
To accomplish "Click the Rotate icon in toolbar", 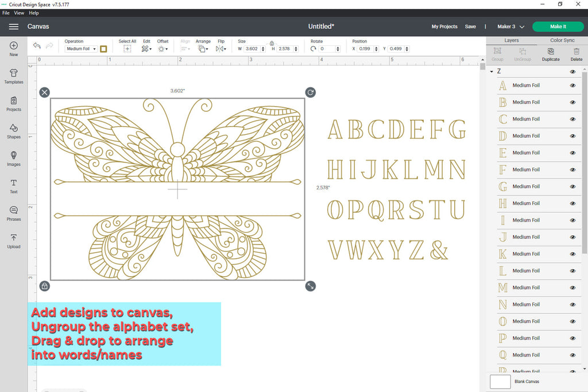I will pos(313,49).
